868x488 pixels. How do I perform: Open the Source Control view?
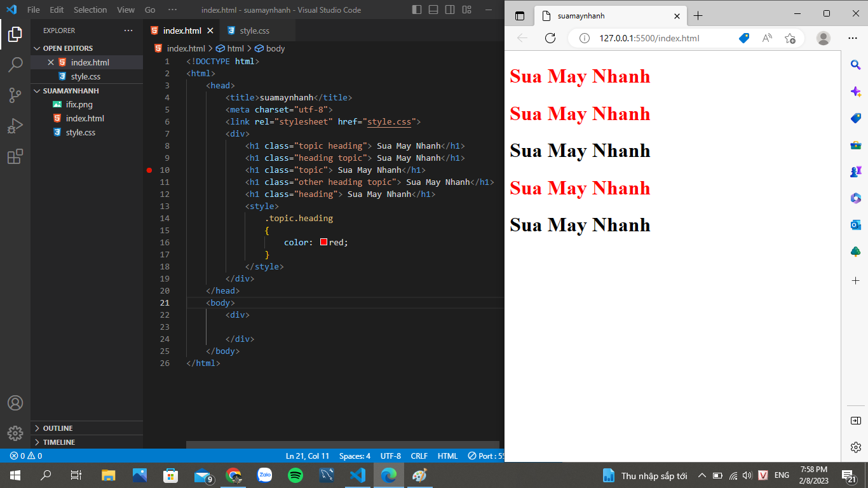coord(15,95)
